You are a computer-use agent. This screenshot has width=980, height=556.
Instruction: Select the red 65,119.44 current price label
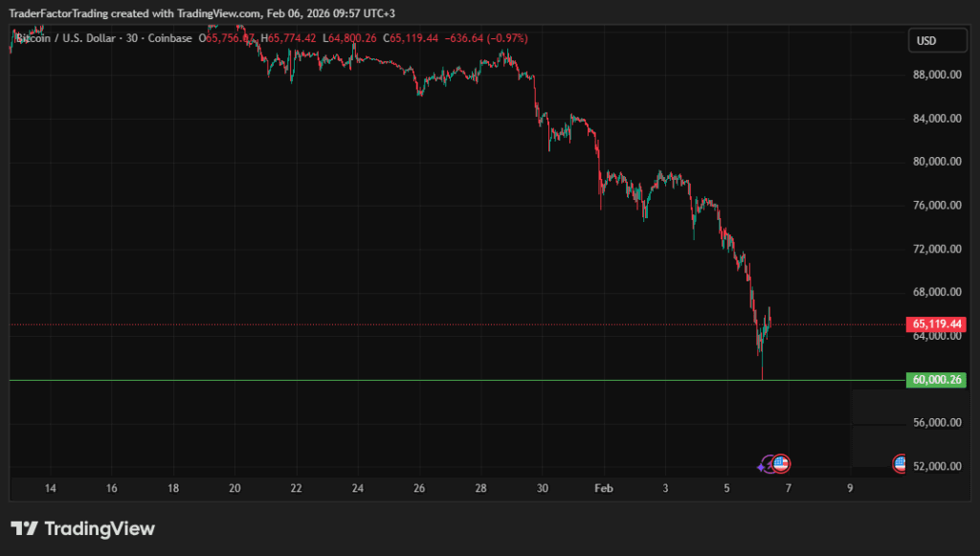pos(935,324)
